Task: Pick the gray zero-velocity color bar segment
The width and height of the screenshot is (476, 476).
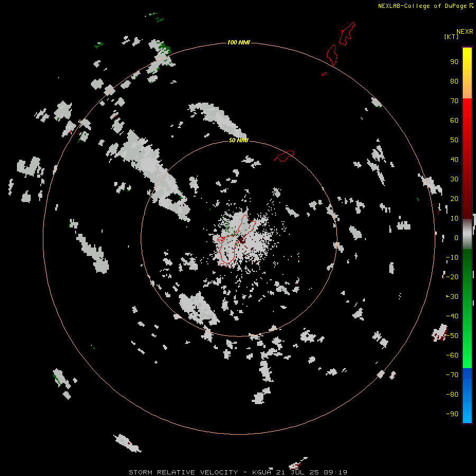Action: 467,234
